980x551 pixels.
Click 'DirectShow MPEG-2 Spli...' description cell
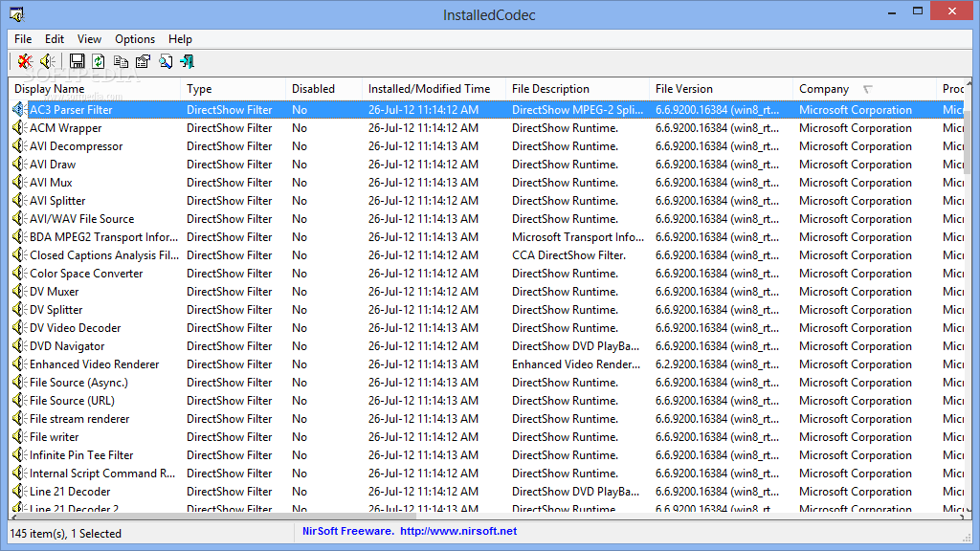pyautogui.click(x=577, y=109)
